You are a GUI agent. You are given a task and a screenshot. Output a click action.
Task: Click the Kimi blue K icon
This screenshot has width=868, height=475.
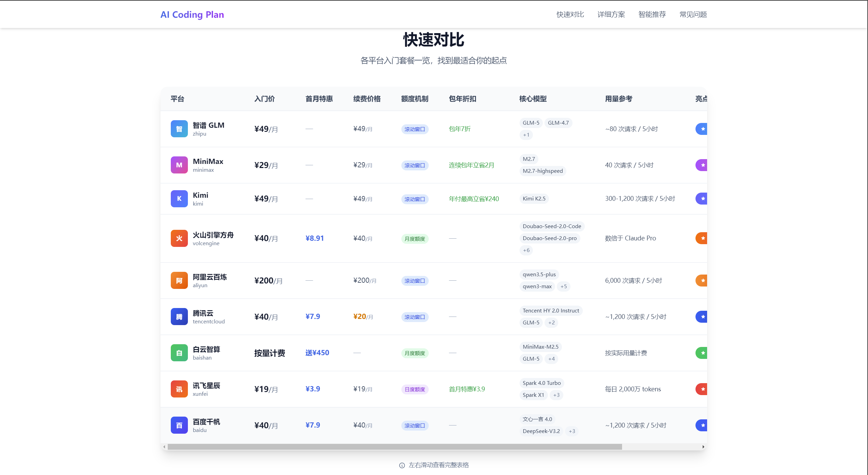point(179,199)
